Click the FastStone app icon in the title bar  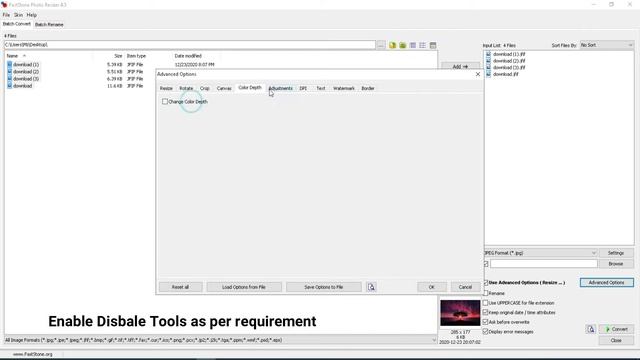tap(4, 4)
